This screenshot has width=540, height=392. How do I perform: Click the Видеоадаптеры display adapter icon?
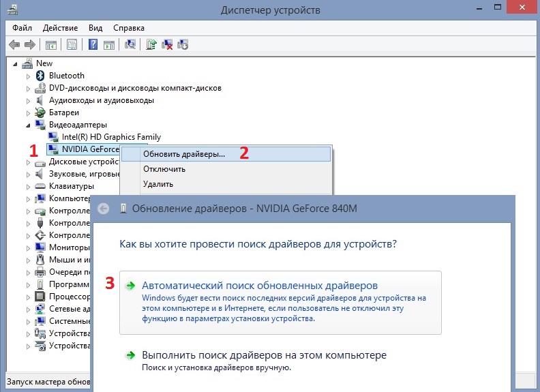tap(40, 125)
